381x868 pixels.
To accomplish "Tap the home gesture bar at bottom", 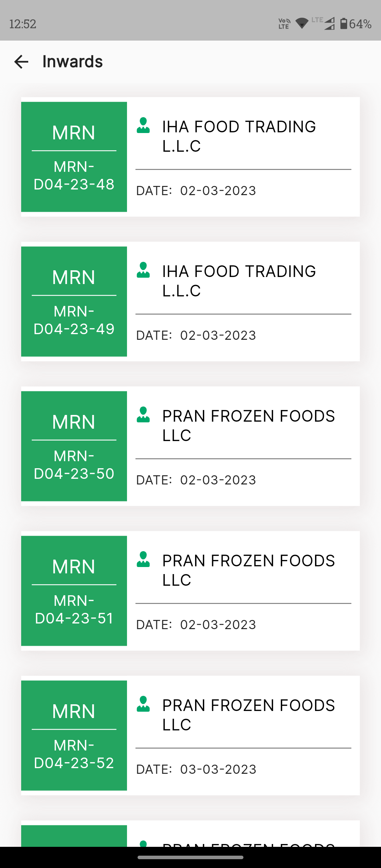I will point(190,857).
